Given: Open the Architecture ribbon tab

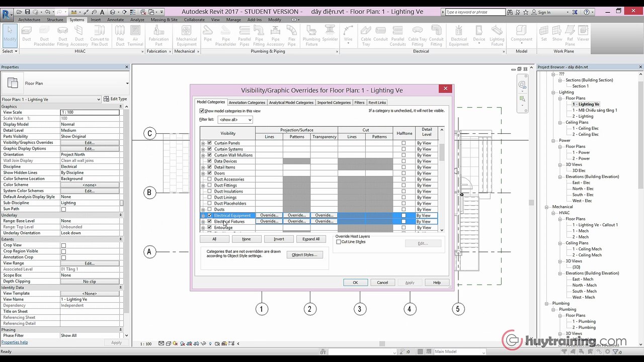Looking at the screenshot, I should [29, 20].
